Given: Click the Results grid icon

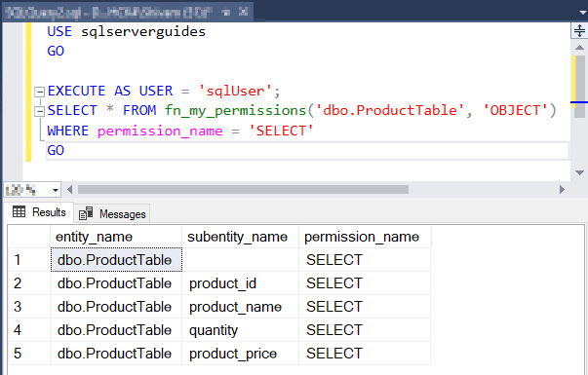Looking at the screenshot, I should pyautogui.click(x=19, y=212).
